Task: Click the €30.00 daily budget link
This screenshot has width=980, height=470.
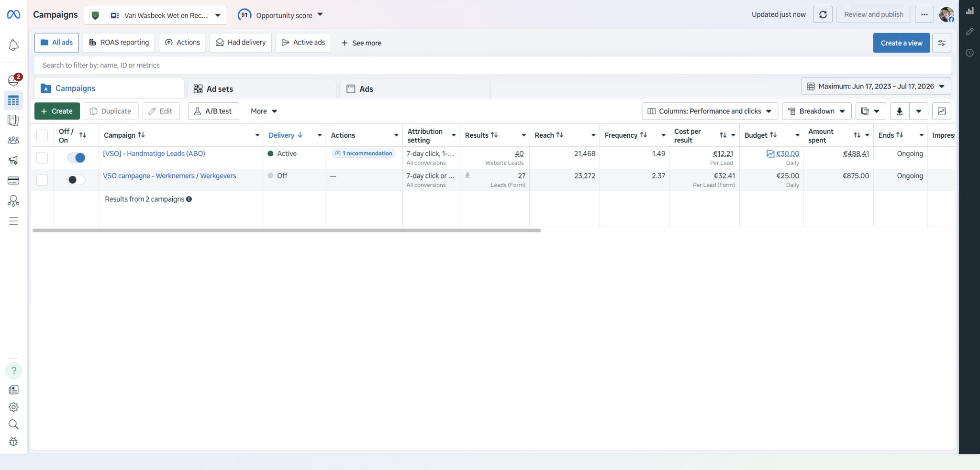Action: coord(788,153)
